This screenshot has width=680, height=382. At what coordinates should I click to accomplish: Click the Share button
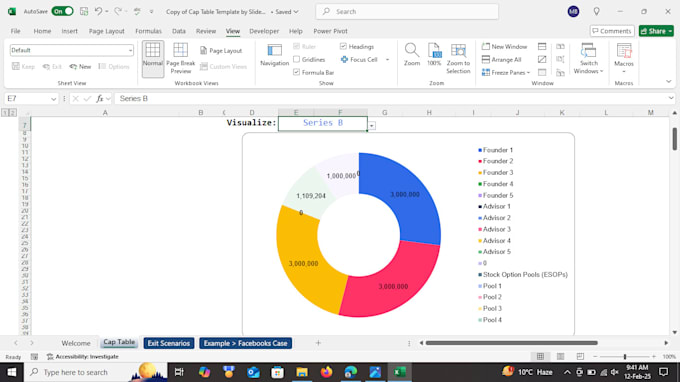point(656,31)
